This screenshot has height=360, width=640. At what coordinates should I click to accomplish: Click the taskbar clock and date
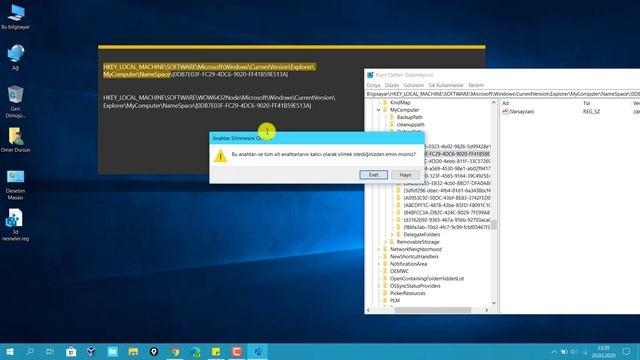click(603, 351)
